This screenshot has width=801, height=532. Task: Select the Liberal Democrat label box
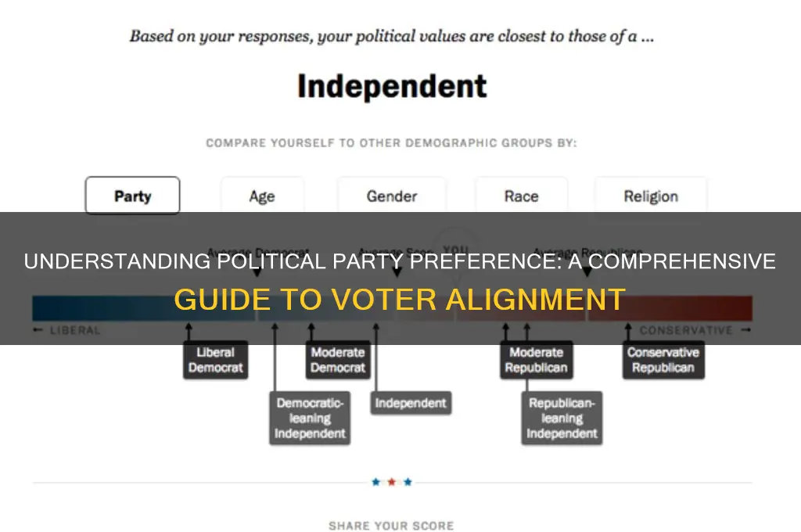tap(215, 361)
